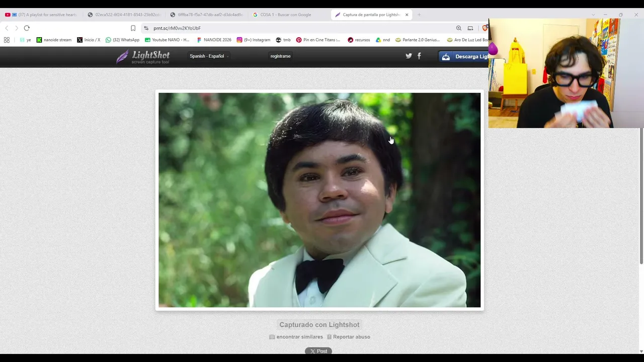Close the Lightshot capture tab
Image resolution: width=644 pixels, height=362 pixels.
[x=407, y=15]
